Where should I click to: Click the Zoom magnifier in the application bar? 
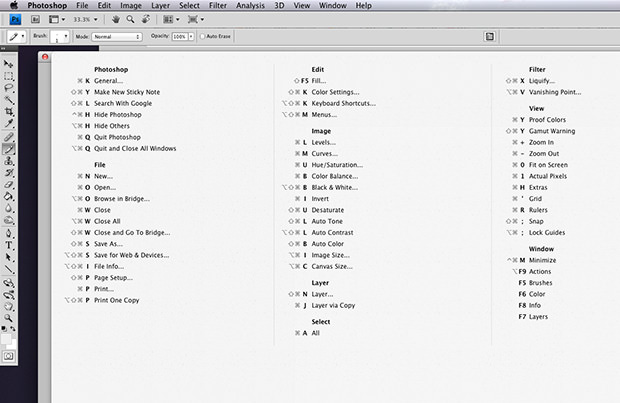coord(130,19)
